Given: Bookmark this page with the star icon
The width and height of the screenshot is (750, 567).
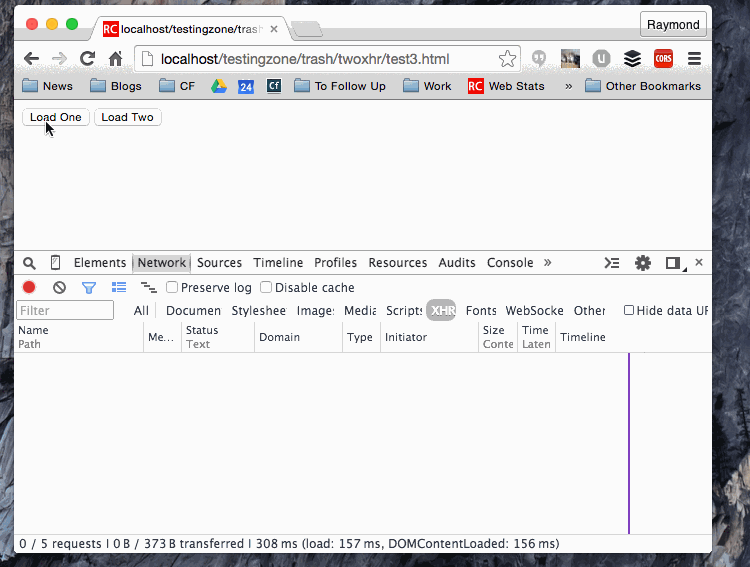Looking at the screenshot, I should pyautogui.click(x=507, y=59).
